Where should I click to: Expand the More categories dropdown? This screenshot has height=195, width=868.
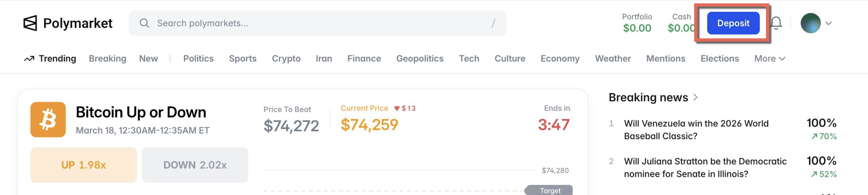[x=770, y=59]
